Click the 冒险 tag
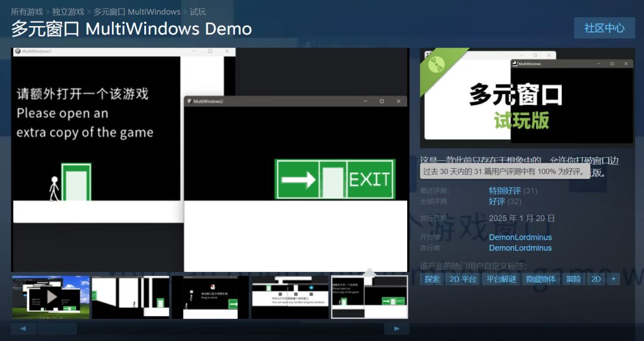Viewport: 644px width, 341px height. [574, 280]
